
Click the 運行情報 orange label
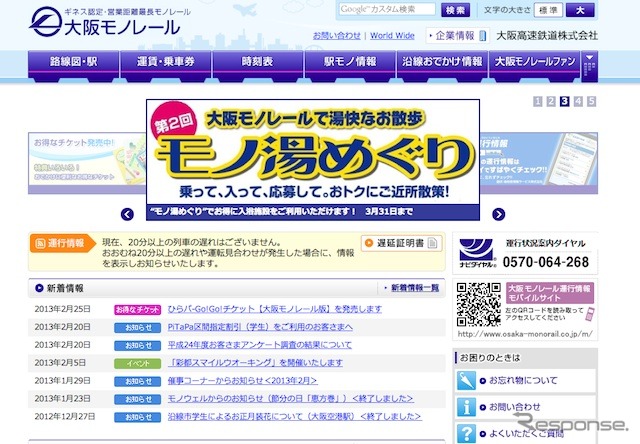coord(62,243)
